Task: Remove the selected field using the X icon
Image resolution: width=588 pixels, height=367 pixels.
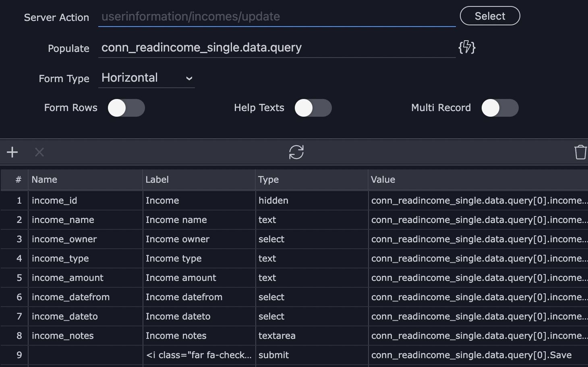Action: point(39,152)
